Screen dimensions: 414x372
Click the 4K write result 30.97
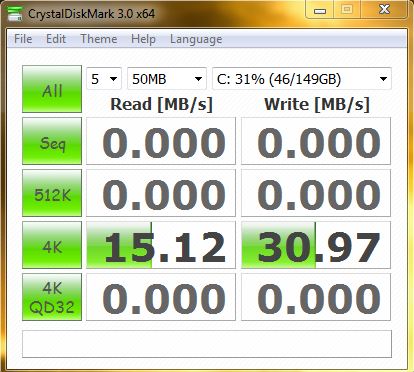point(316,245)
